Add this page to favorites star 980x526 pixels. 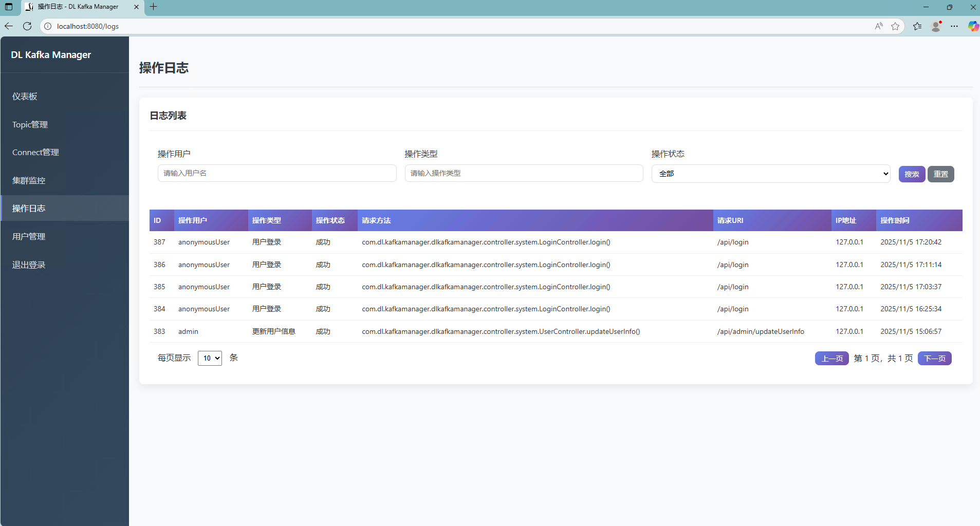[x=895, y=26]
